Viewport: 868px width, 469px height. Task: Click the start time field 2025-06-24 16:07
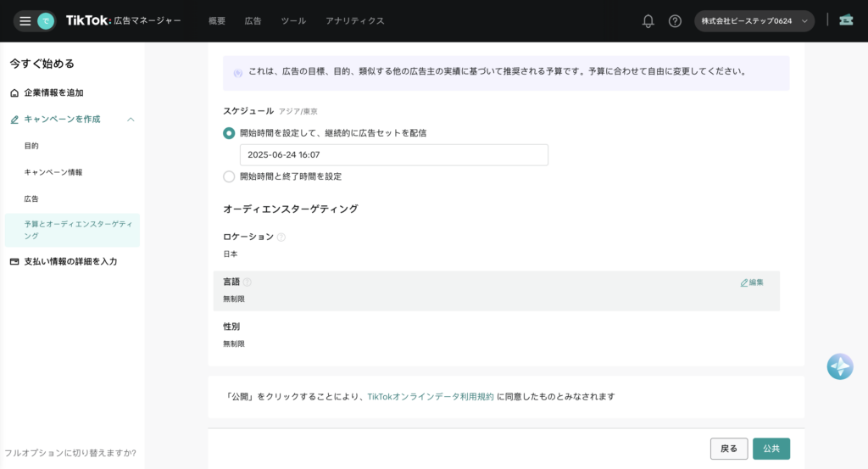click(394, 155)
